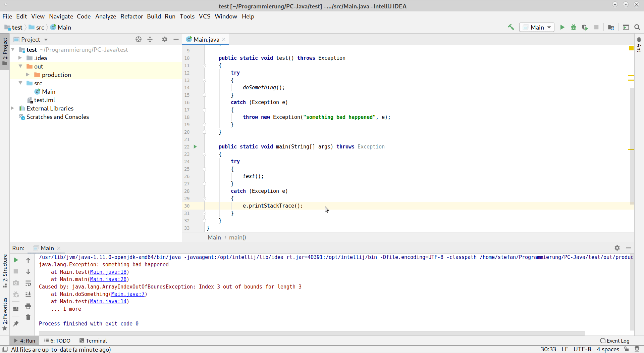Open the Main run configuration dropdown
644x353 pixels.
pyautogui.click(x=537, y=27)
